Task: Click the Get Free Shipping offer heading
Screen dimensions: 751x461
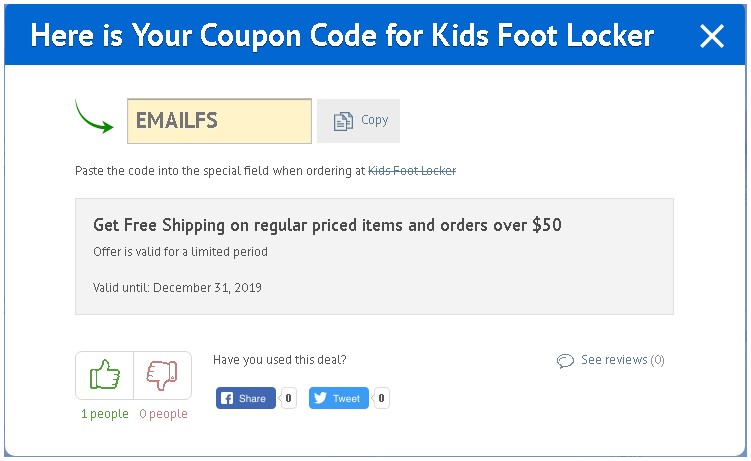Action: click(327, 225)
